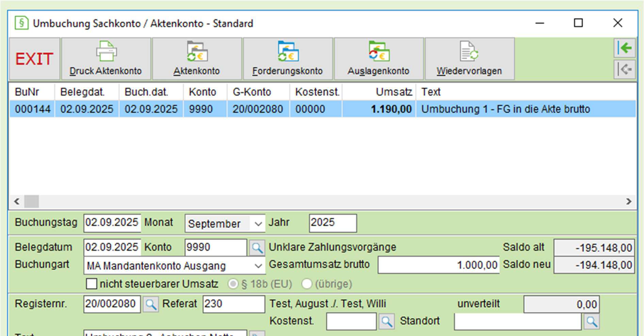
Task: Click 'Umbuchung 1 - FG in die Akte brutto' text
Action: point(505,109)
